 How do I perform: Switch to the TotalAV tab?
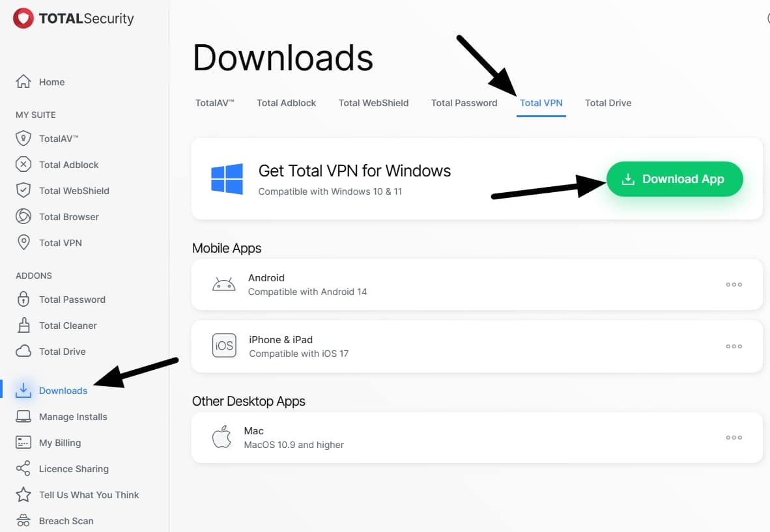(214, 103)
